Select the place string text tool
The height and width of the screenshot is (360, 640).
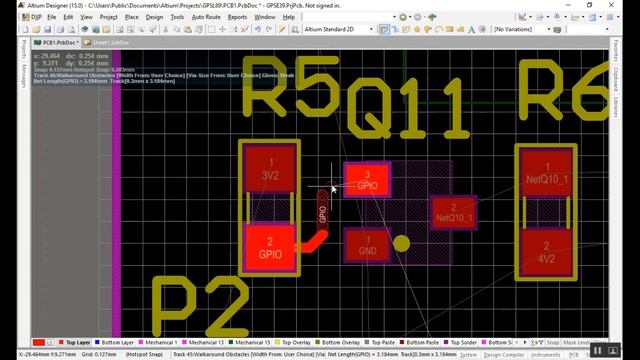pyautogui.click(x=471, y=29)
